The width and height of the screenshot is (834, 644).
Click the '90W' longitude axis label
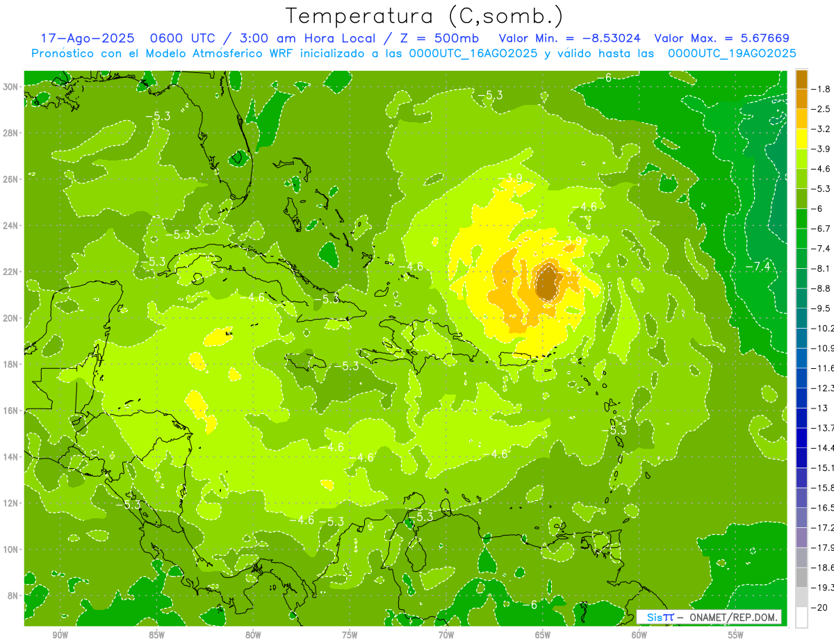pyautogui.click(x=60, y=635)
